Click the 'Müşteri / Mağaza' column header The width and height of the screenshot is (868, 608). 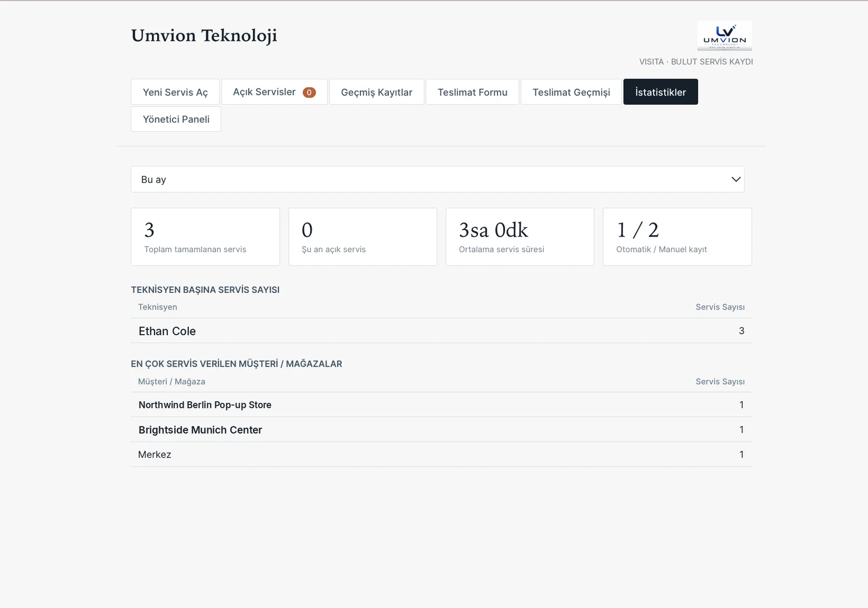tap(171, 382)
